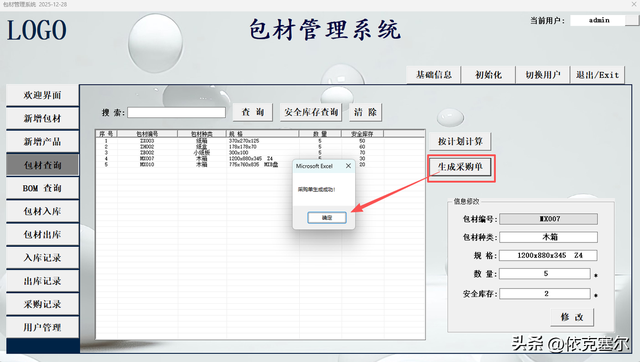View 出库记录 from the sidebar
This screenshot has height=362, width=640.
[x=42, y=281]
